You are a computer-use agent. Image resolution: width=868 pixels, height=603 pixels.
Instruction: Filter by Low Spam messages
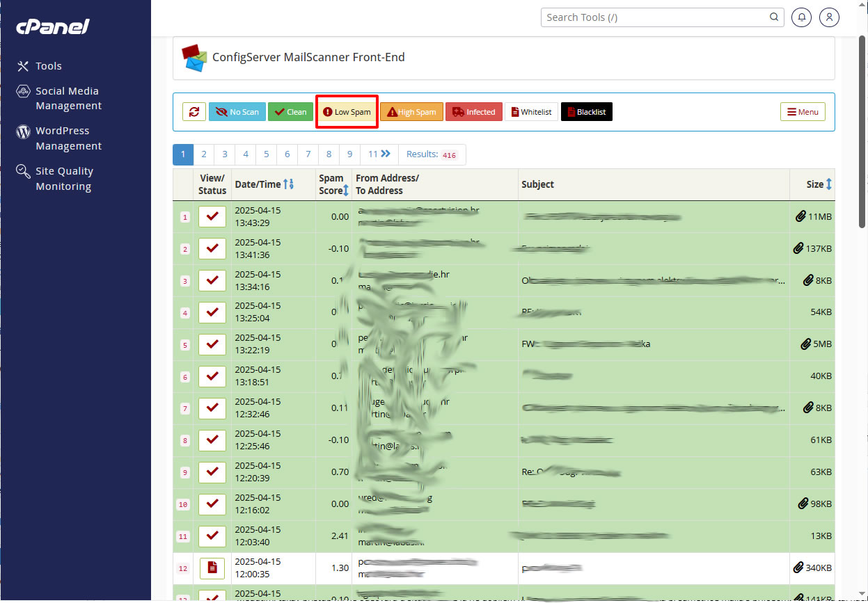point(347,112)
